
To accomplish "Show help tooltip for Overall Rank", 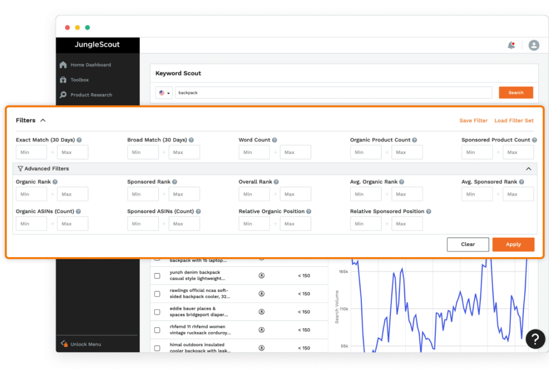I will (x=276, y=182).
